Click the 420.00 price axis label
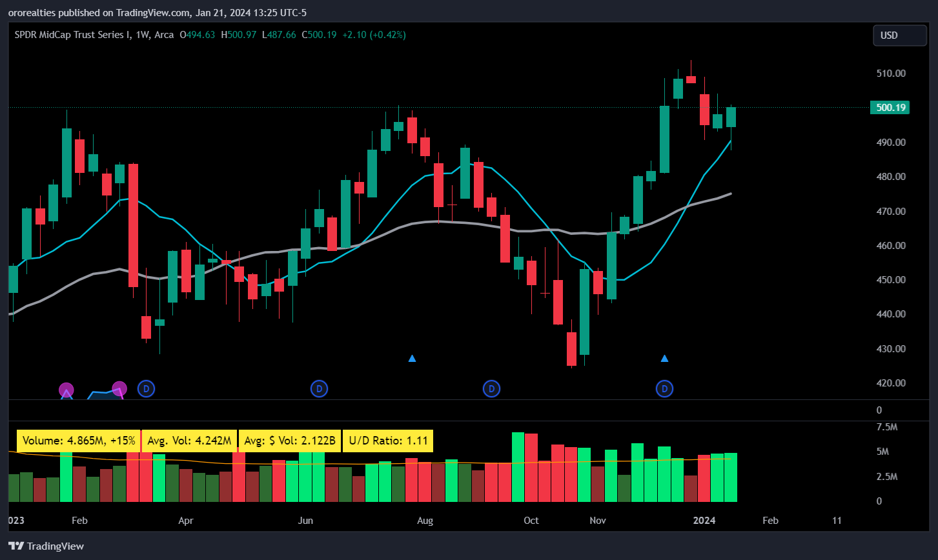The width and height of the screenshot is (938, 560). pyautogui.click(x=890, y=383)
